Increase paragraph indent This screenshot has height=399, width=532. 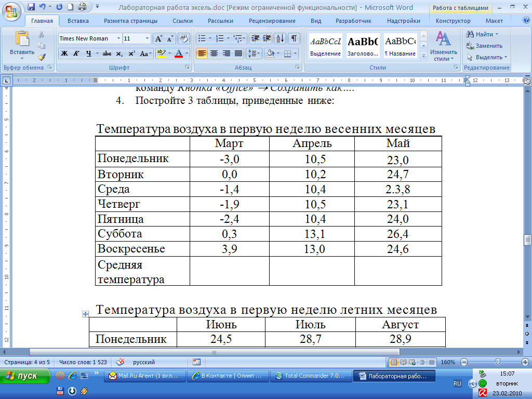click(267, 38)
